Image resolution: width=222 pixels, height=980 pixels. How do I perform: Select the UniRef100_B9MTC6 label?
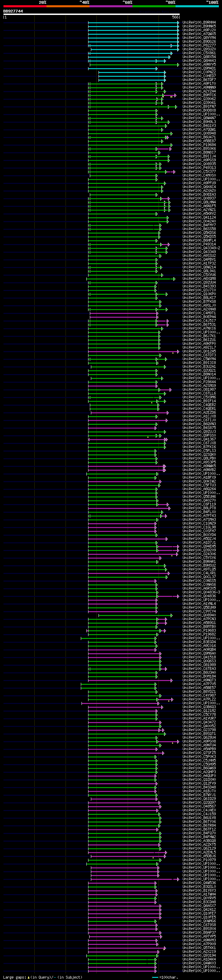coord(199,95)
